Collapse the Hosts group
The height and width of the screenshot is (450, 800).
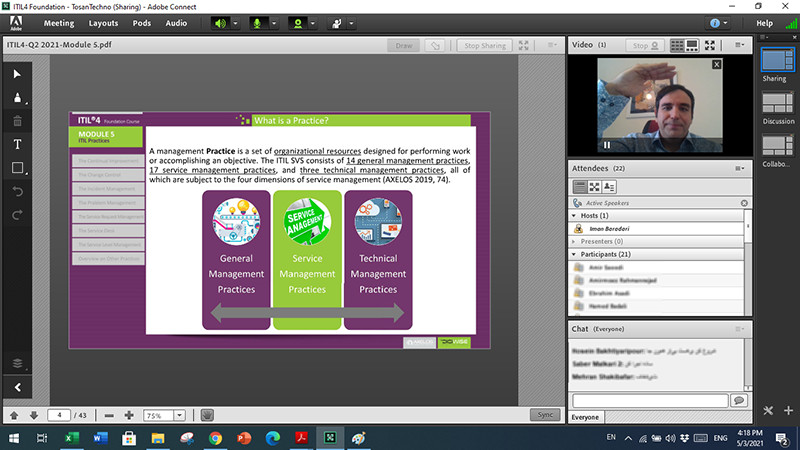click(x=574, y=216)
